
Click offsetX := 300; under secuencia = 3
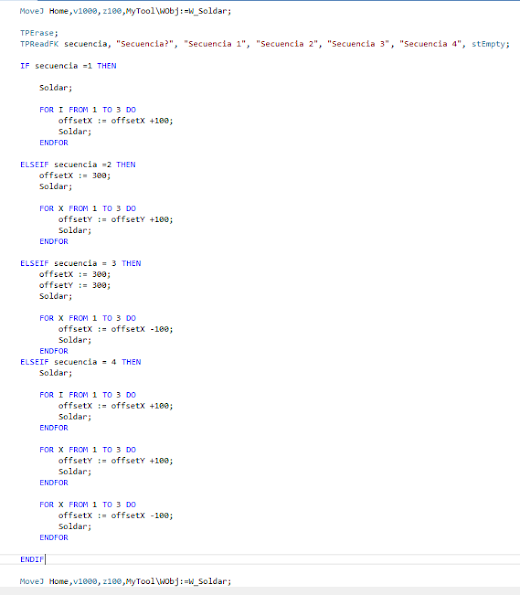pos(75,274)
